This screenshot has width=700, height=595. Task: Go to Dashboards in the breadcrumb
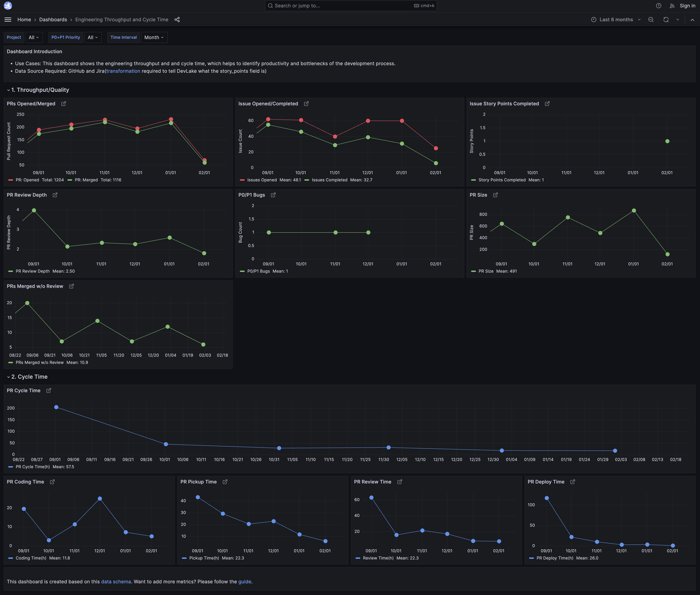coord(53,20)
